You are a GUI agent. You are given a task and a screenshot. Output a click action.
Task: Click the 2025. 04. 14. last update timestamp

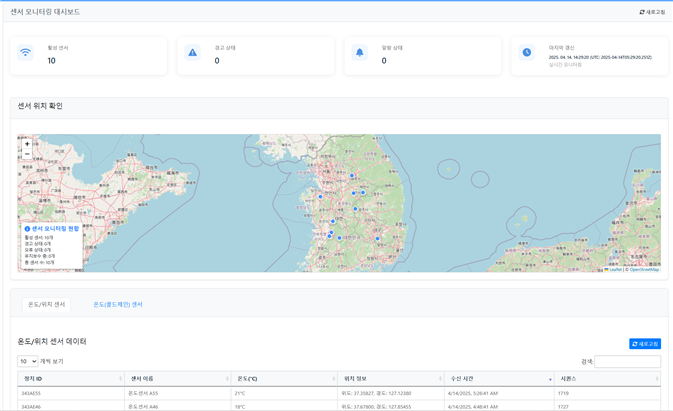(x=600, y=57)
